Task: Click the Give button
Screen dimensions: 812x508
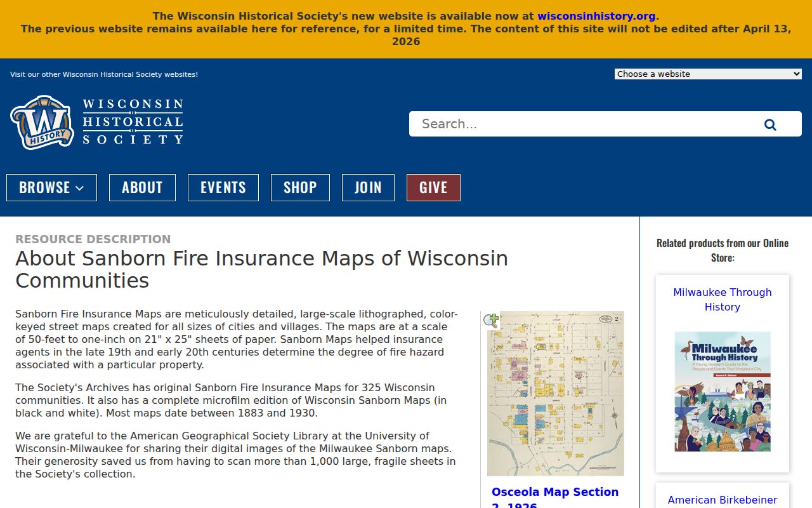Action: [x=433, y=187]
